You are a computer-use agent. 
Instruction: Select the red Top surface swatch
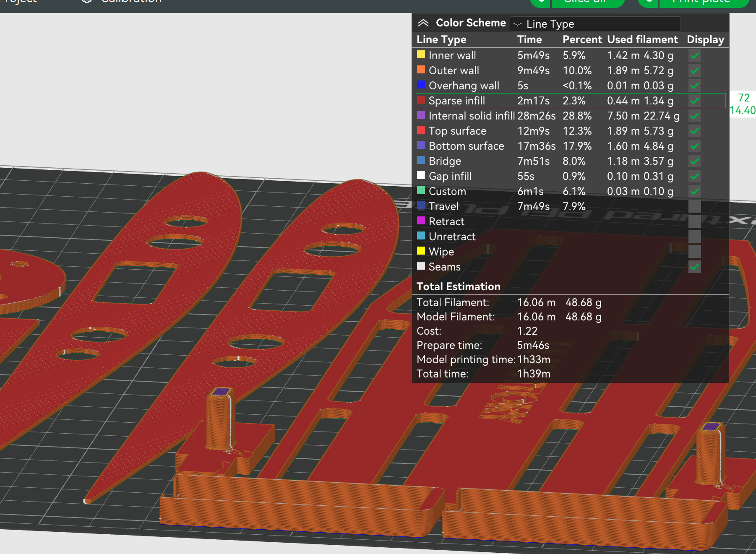421,130
